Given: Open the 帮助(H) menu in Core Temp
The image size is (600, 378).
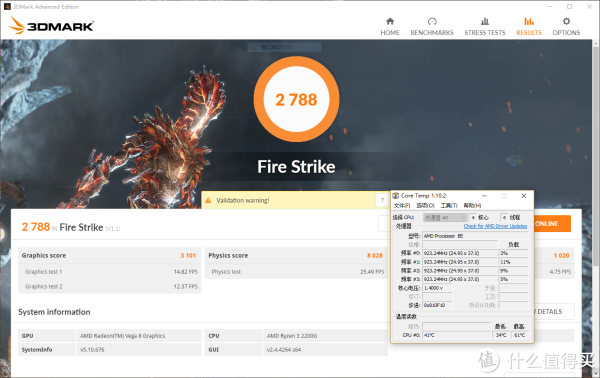Looking at the screenshot, I should [472, 205].
